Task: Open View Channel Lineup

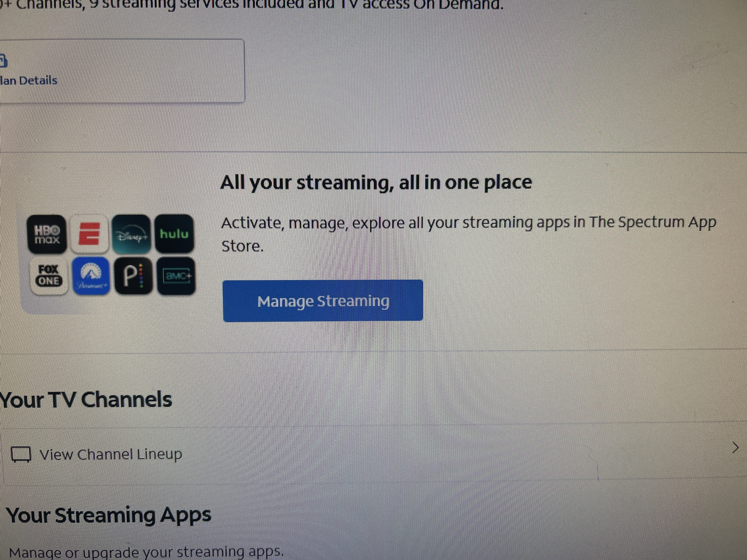Action: 110,454
